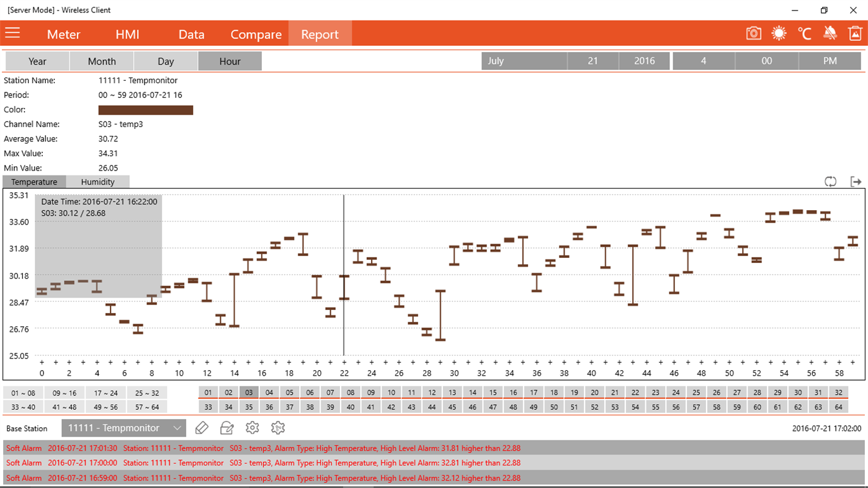Image resolution: width=868 pixels, height=488 pixels.
Task: Select the Humidity chart tab
Action: pos(97,182)
